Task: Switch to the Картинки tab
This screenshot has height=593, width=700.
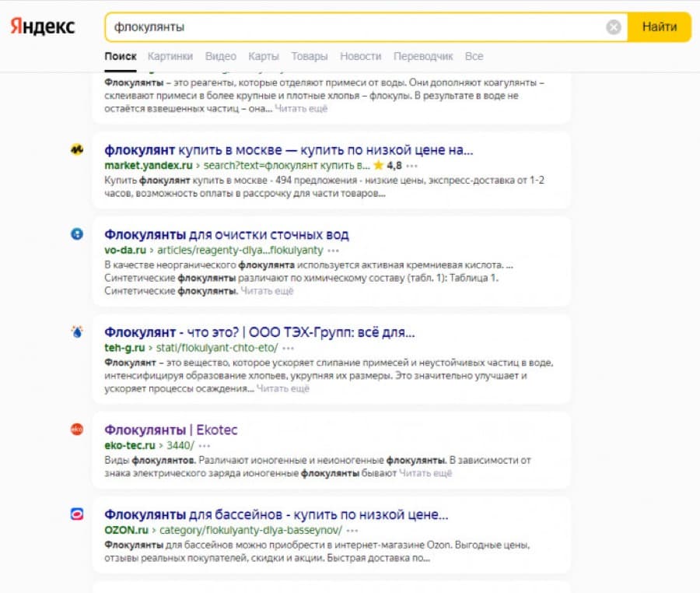Action: (x=170, y=56)
